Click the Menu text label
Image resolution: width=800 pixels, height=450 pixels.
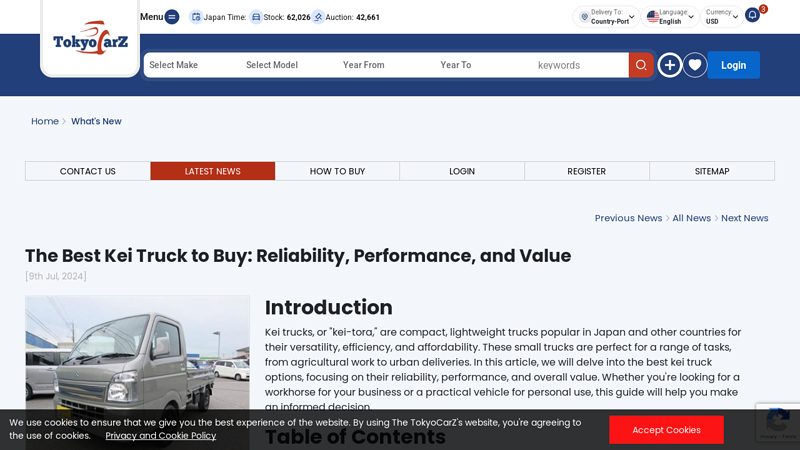pos(152,17)
